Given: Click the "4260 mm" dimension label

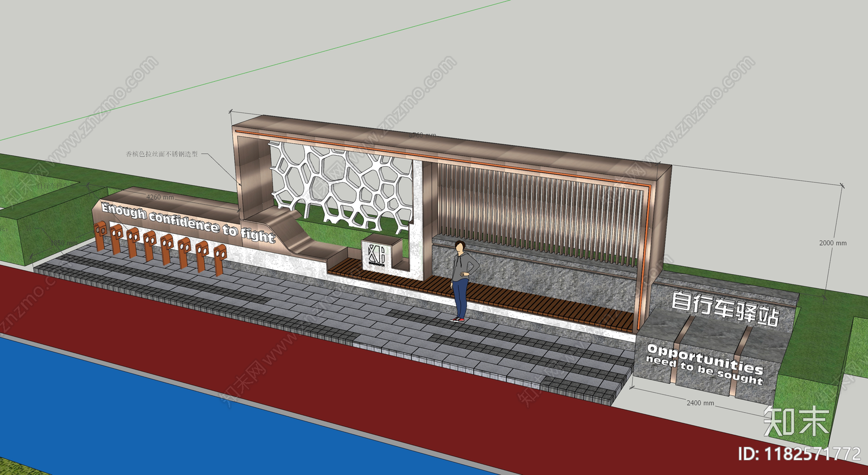Looking at the screenshot, I should 160,198.
